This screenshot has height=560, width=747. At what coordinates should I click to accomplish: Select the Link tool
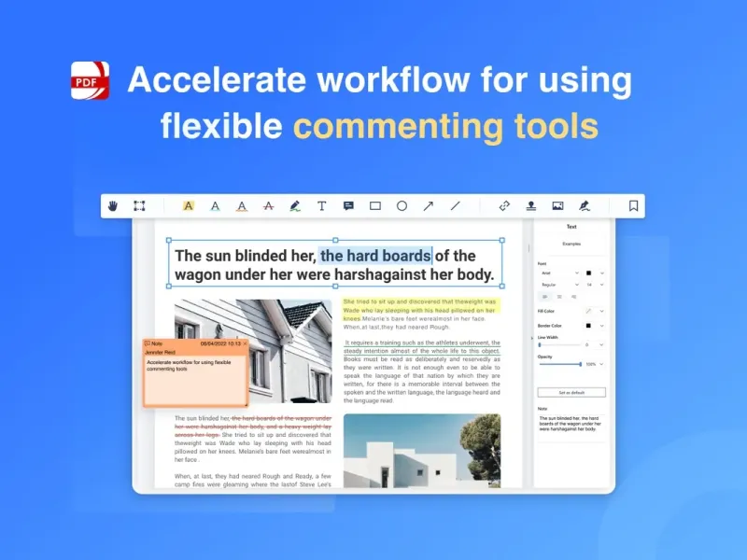[x=504, y=205]
